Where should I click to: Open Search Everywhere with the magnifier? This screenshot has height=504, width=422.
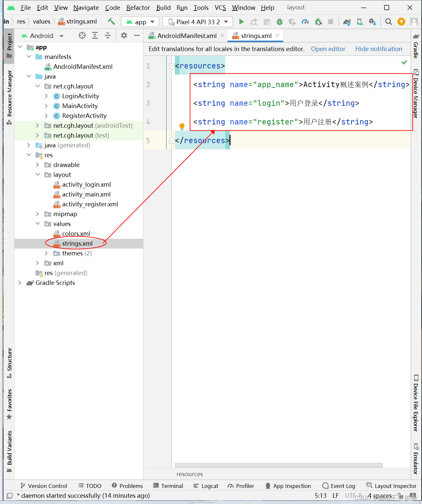click(x=388, y=22)
